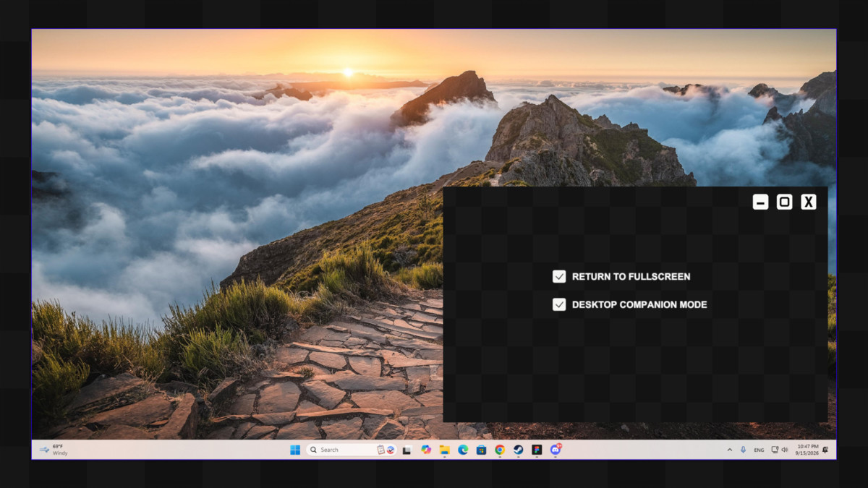Open File Explorer from the taskbar
The height and width of the screenshot is (488, 868).
(x=444, y=450)
